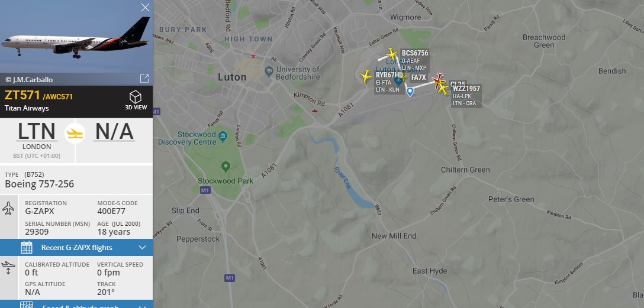The height and width of the screenshot is (308, 644).
Task: Click the N/A destination airport link
Action: (114, 132)
